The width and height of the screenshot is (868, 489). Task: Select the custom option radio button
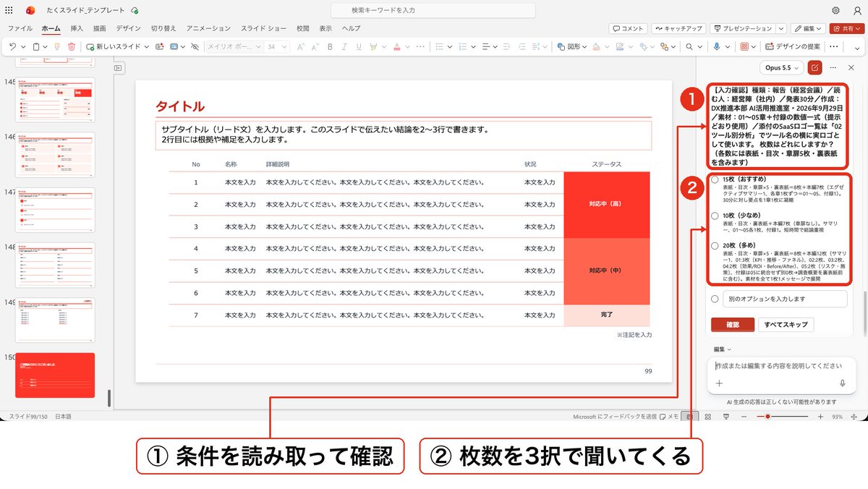click(x=715, y=299)
